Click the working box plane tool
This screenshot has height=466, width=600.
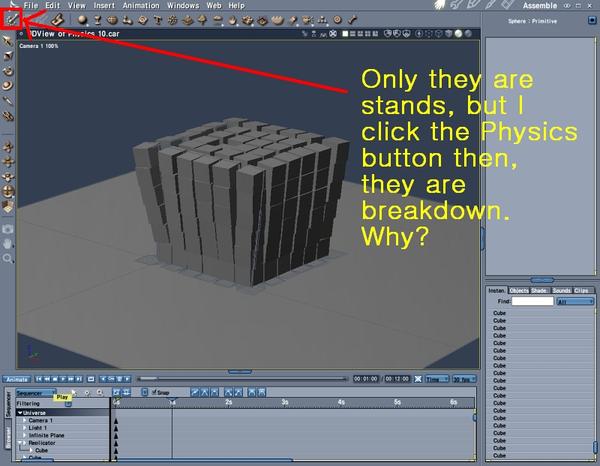point(8,207)
